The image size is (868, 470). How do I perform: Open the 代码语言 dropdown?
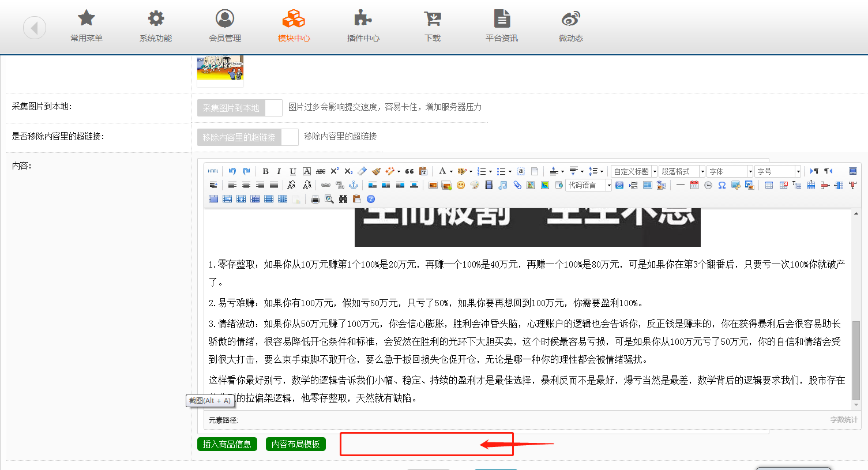588,185
